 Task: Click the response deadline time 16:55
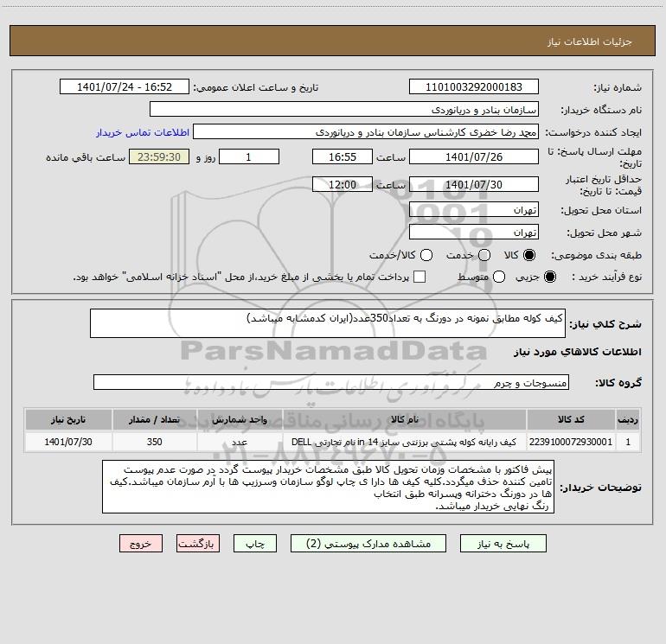(x=343, y=156)
